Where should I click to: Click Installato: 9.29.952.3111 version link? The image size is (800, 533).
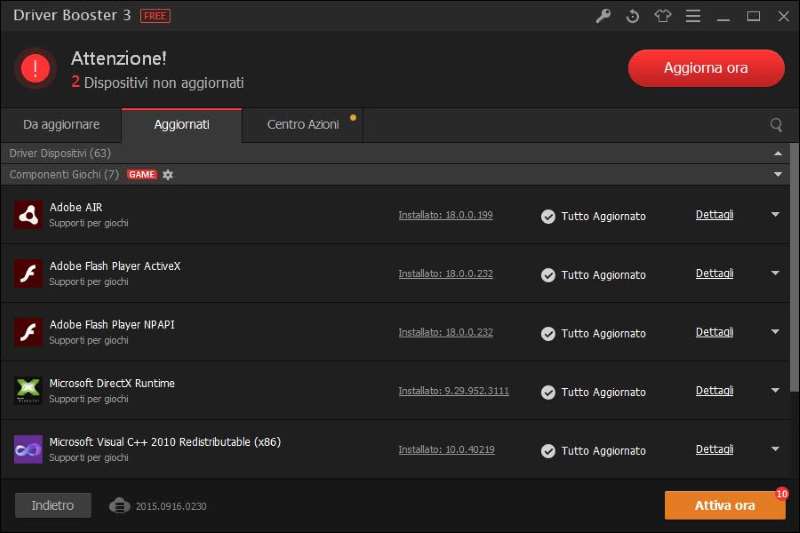pyautogui.click(x=454, y=391)
